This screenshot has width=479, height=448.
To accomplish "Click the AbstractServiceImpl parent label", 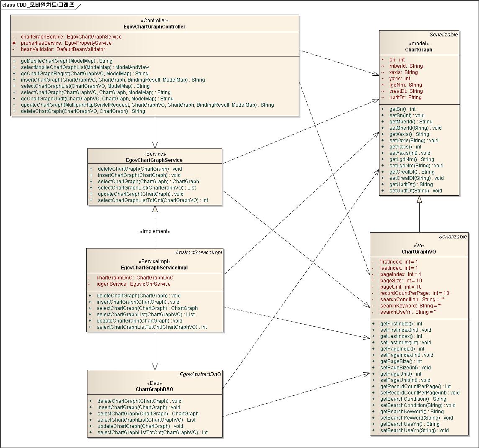I will 198,253.
